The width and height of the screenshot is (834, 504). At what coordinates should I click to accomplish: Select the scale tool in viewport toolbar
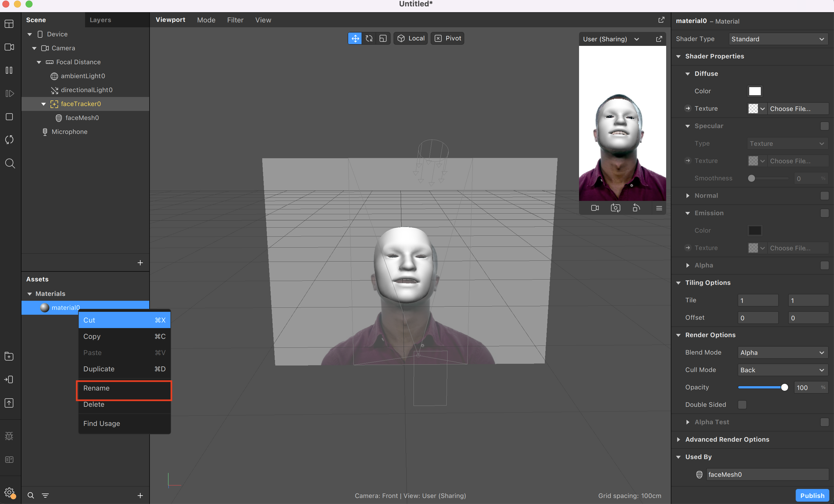click(x=383, y=38)
